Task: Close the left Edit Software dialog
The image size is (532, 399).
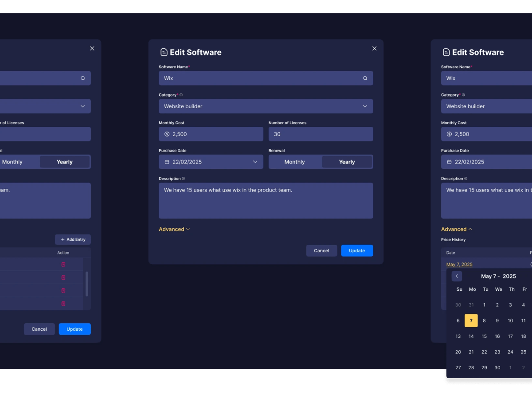Action: 92,48
